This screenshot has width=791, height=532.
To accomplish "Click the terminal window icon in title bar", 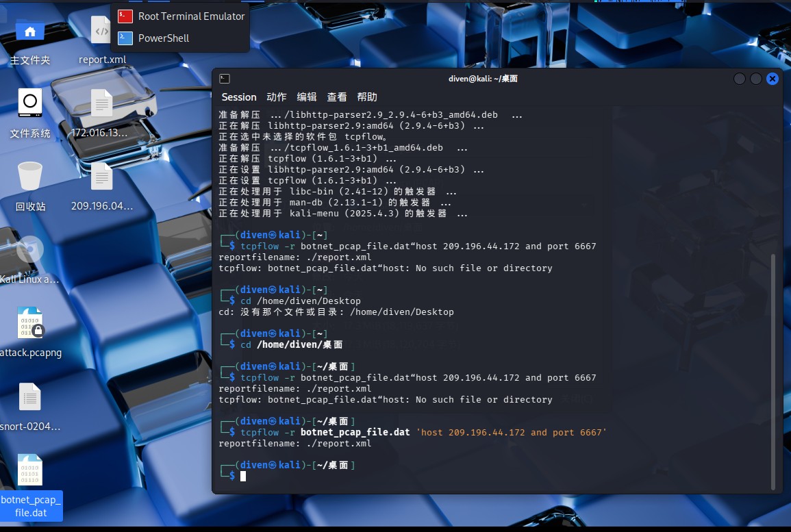I will pyautogui.click(x=225, y=79).
